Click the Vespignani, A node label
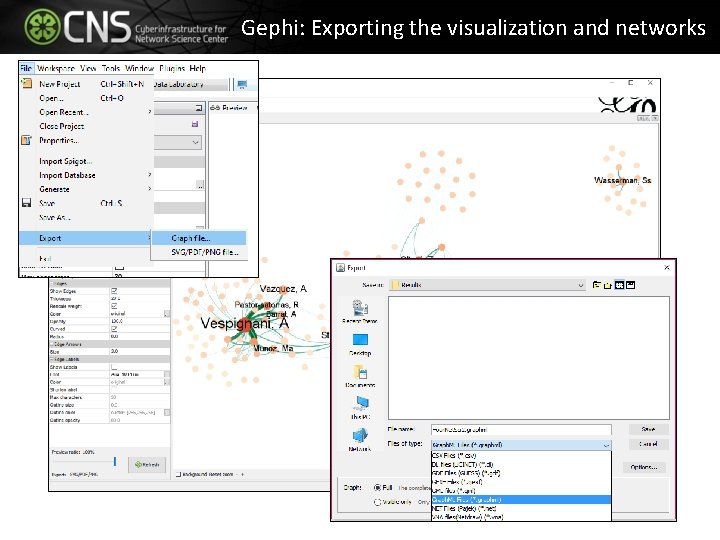 pos(245,323)
